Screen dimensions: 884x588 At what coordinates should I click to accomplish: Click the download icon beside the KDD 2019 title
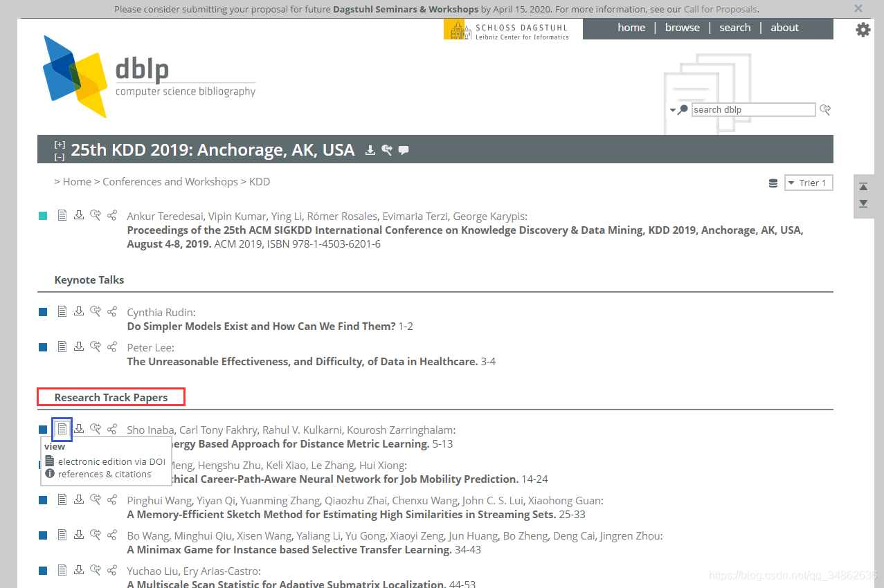(x=370, y=150)
